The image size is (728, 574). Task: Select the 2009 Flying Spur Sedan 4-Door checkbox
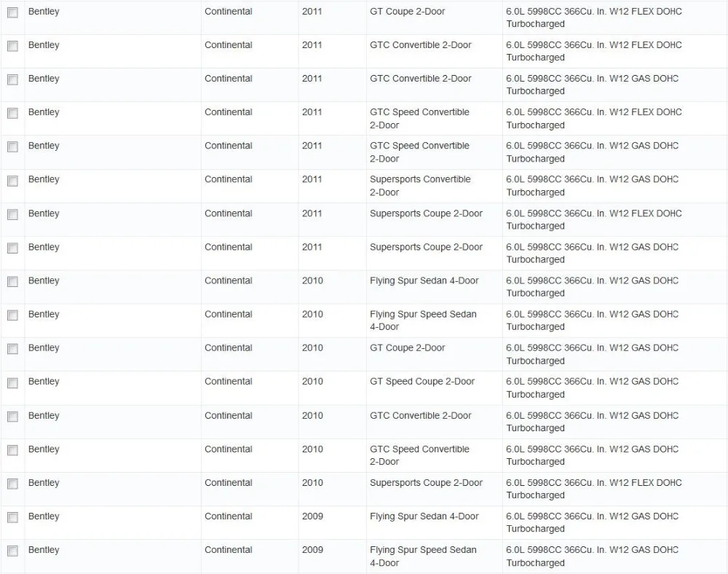[x=12, y=517]
